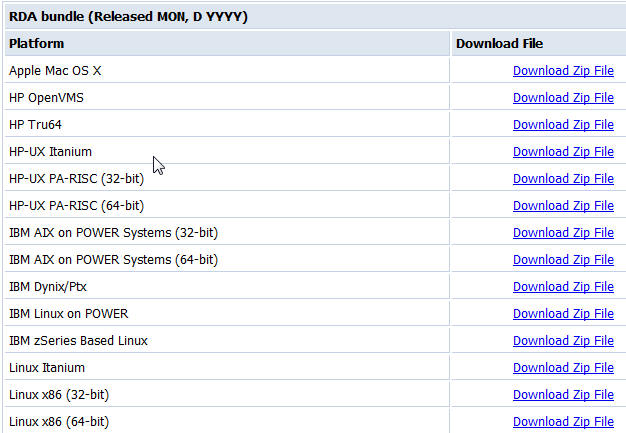This screenshot has width=626, height=433.
Task: Download Zip File for HP-UX PA-RISC (32-bit)
Action: [x=563, y=179]
